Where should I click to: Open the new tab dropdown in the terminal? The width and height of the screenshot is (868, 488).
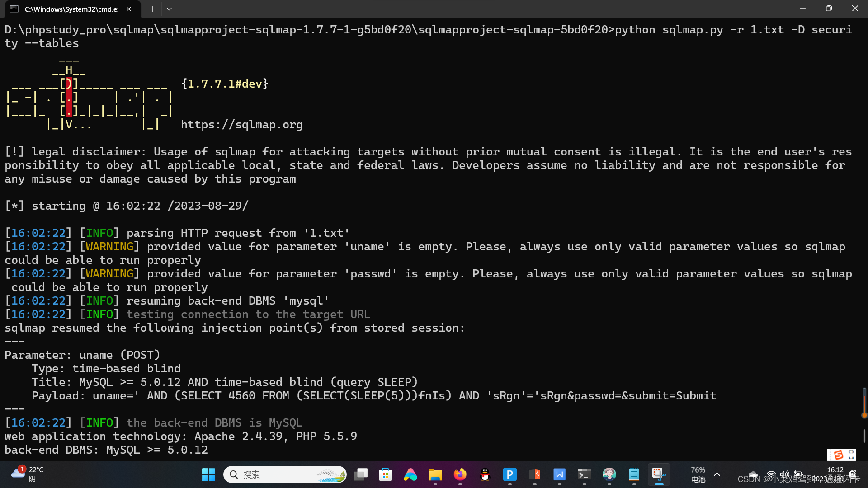point(169,9)
